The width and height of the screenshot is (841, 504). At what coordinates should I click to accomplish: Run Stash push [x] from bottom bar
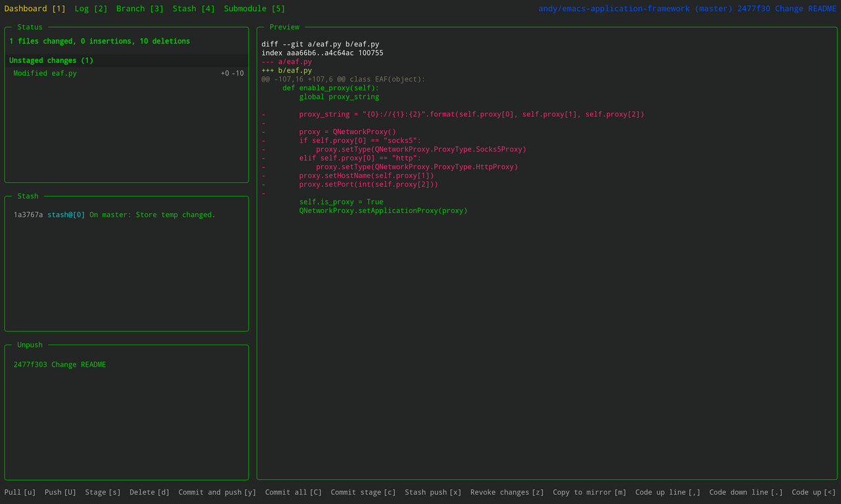coord(433,492)
